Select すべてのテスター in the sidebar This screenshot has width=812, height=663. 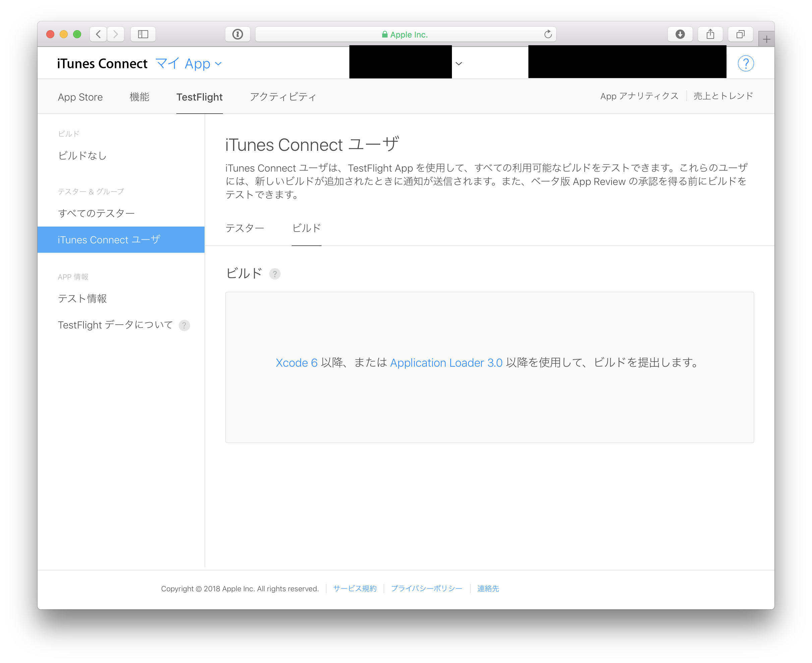point(96,213)
